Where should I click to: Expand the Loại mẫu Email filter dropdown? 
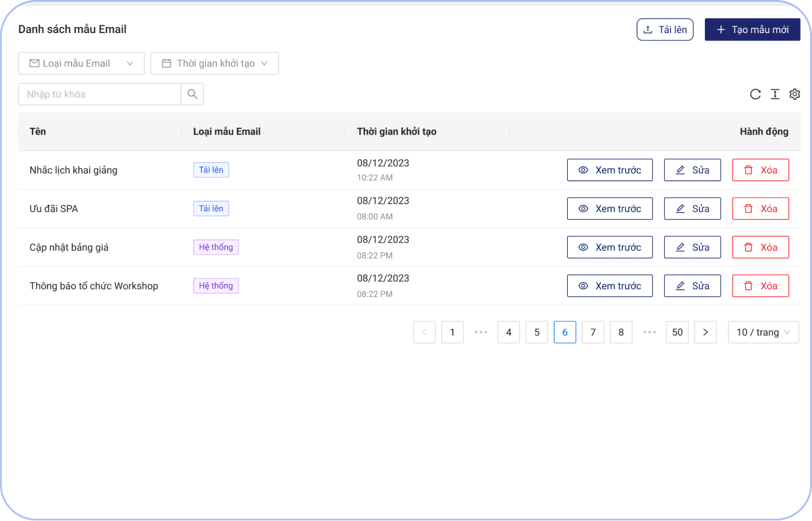click(81, 63)
